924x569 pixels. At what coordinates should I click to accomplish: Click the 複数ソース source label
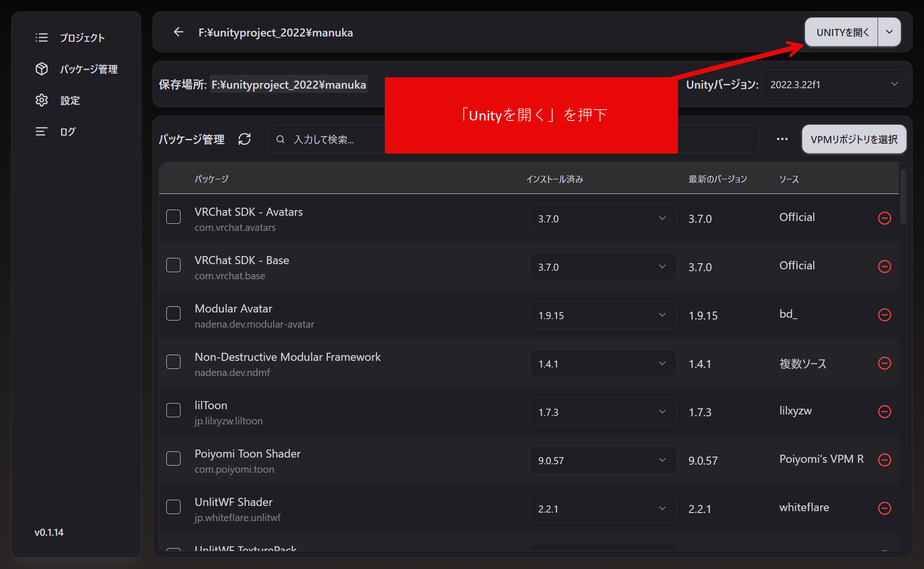click(x=803, y=363)
